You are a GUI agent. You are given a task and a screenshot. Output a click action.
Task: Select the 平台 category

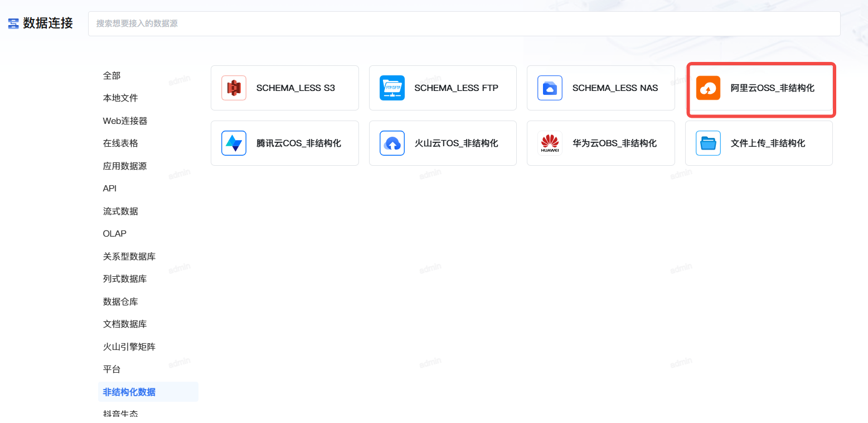(111, 369)
